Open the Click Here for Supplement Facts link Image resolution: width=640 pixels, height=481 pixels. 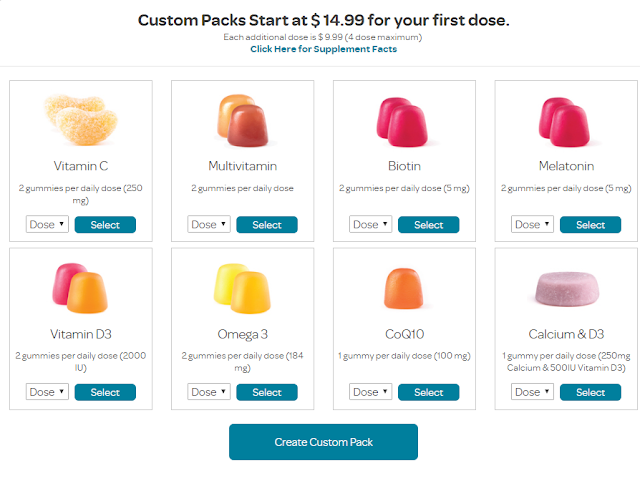point(323,49)
